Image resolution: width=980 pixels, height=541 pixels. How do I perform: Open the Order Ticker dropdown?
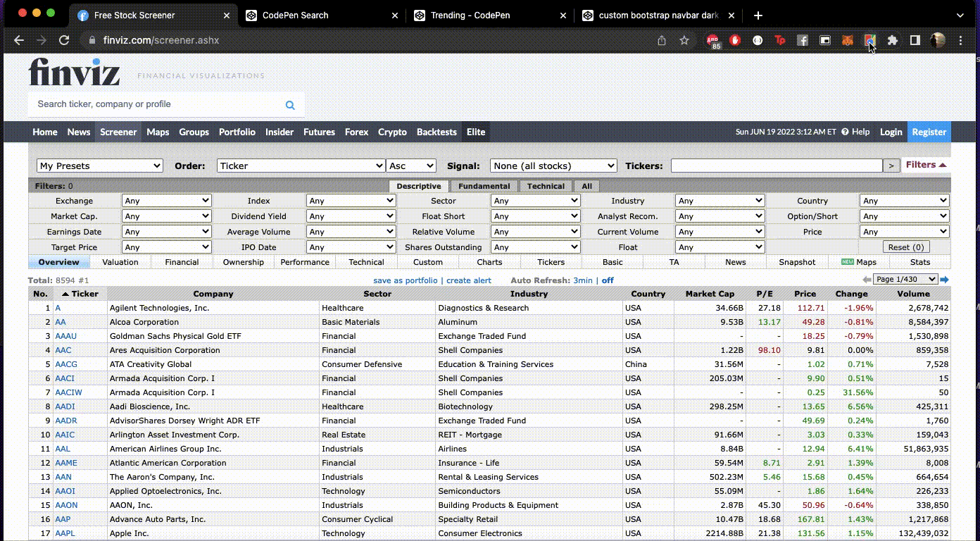click(301, 166)
